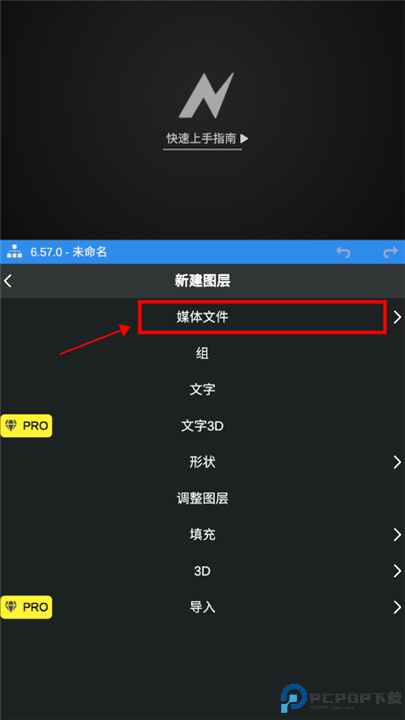Expand the 3D submenu chevron

click(397, 571)
